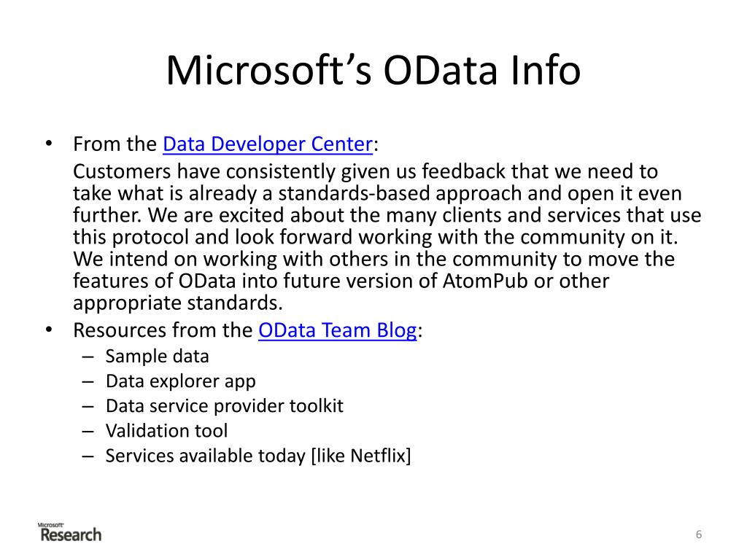Click the Microsoft Research logo
Image resolution: width=747 pixels, height=560 pixels.
69,532
